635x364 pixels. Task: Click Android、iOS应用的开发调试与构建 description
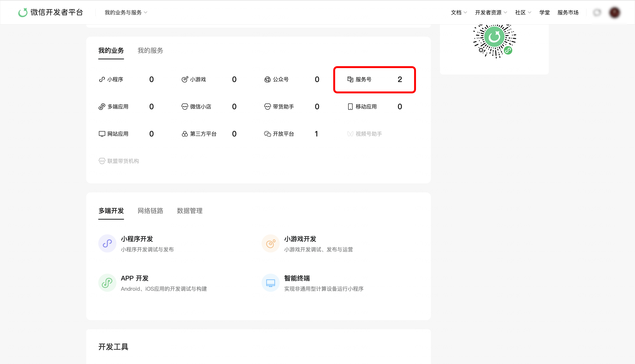pos(164,289)
